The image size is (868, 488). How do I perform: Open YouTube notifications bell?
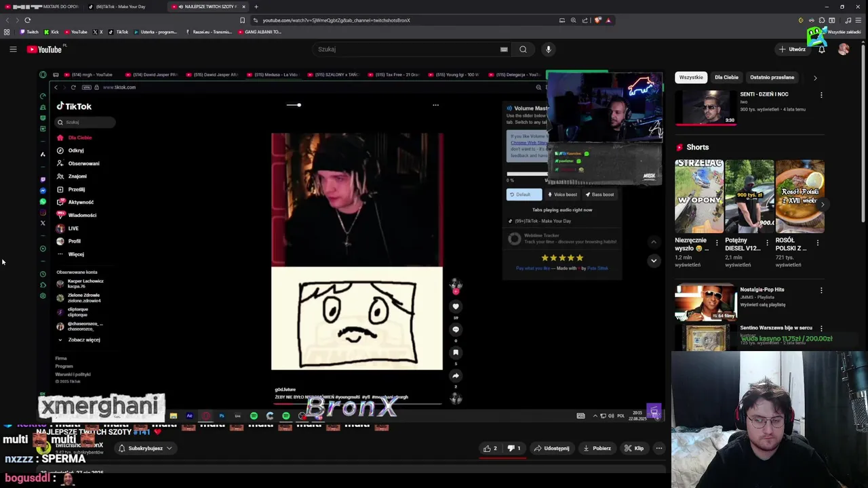[821, 49]
